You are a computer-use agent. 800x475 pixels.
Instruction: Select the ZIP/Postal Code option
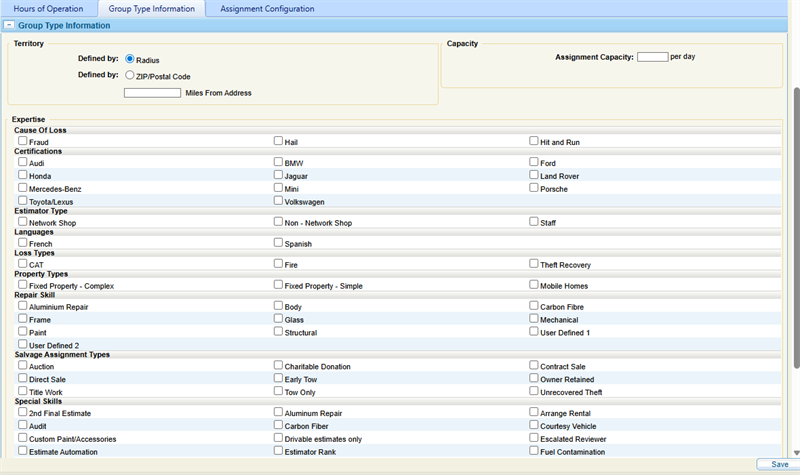[x=130, y=75]
